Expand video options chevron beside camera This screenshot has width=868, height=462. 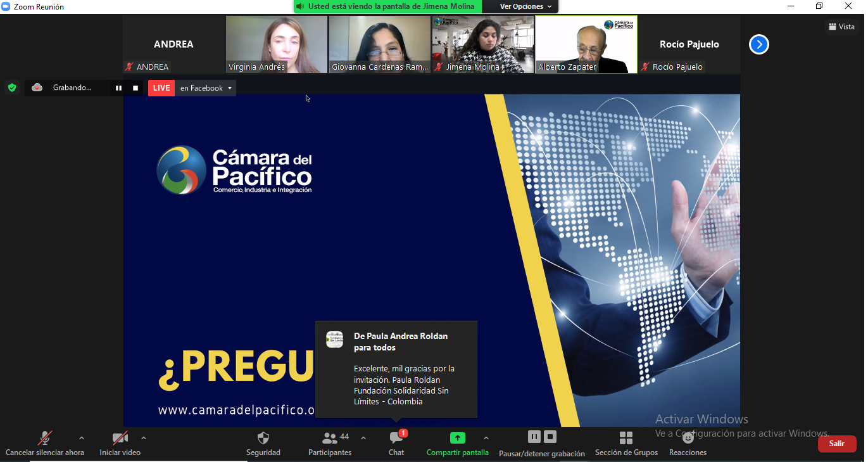(143, 438)
